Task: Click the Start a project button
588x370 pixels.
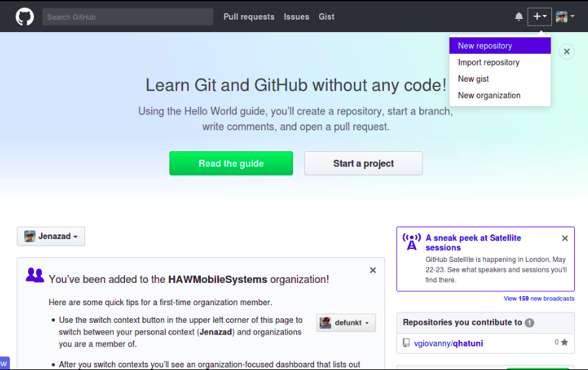Action: 364,164
